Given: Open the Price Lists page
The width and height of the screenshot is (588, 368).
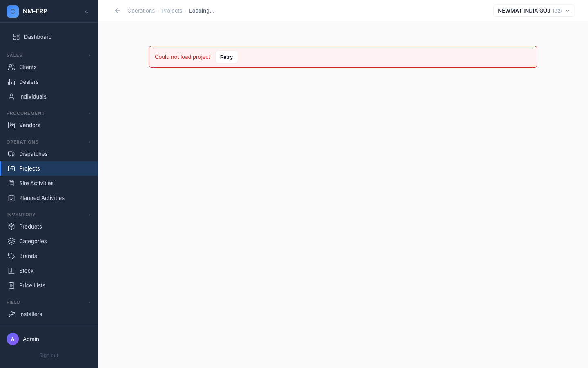Looking at the screenshot, I should (49, 285).
